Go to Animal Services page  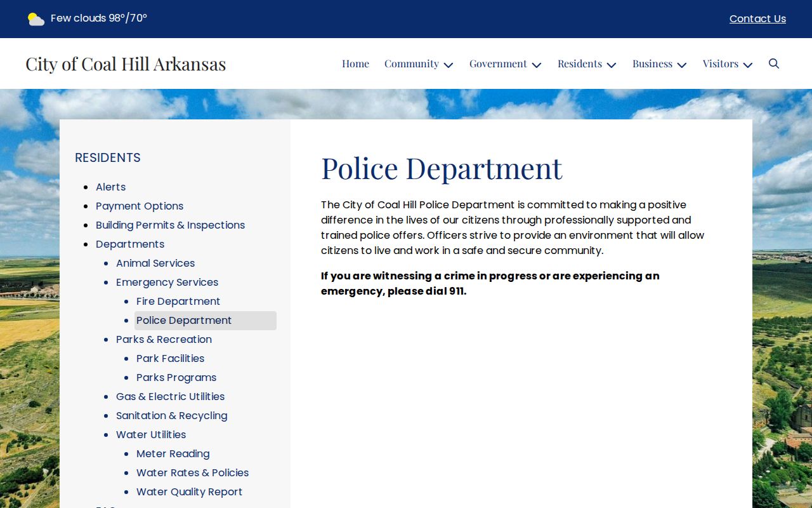pyautogui.click(x=155, y=263)
